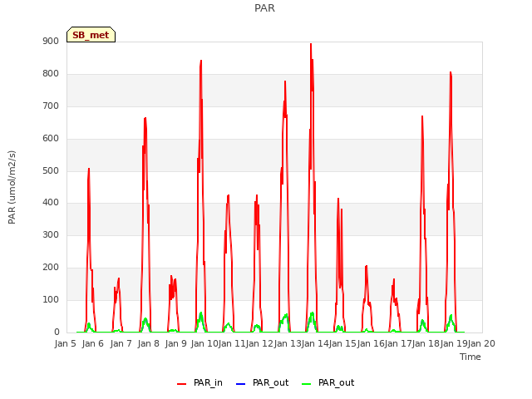Viewport: 532px width, 399px height.
Task: Click the 600 y-axis tick label
Action: pos(51,139)
